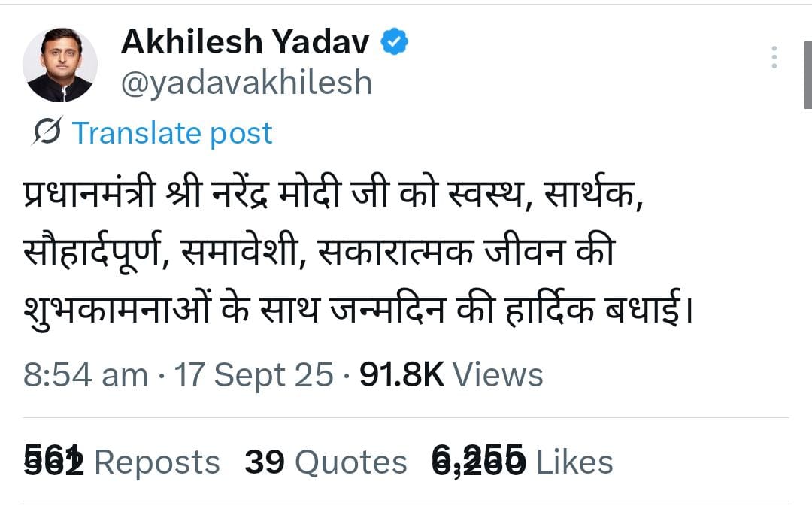Click the blue verified badge
This screenshot has height=506, width=812.
tap(394, 42)
